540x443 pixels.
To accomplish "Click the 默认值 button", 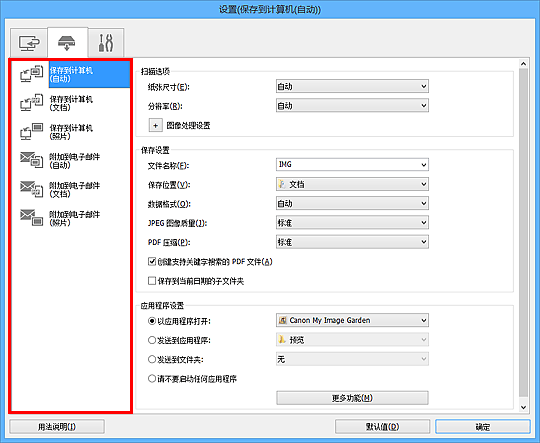I will [382, 427].
